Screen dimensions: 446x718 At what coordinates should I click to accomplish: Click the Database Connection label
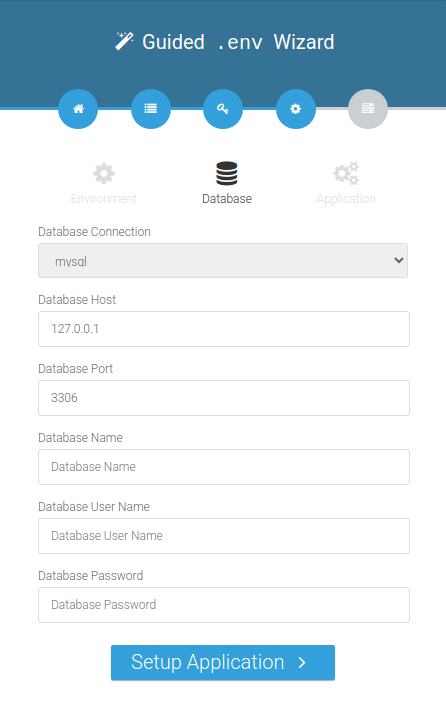[x=94, y=232]
